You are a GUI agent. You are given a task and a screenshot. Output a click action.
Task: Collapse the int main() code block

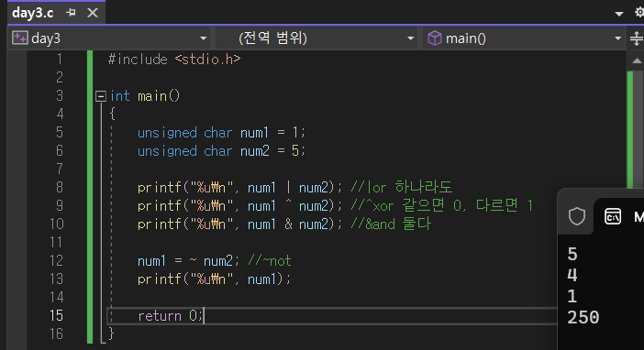(101, 96)
